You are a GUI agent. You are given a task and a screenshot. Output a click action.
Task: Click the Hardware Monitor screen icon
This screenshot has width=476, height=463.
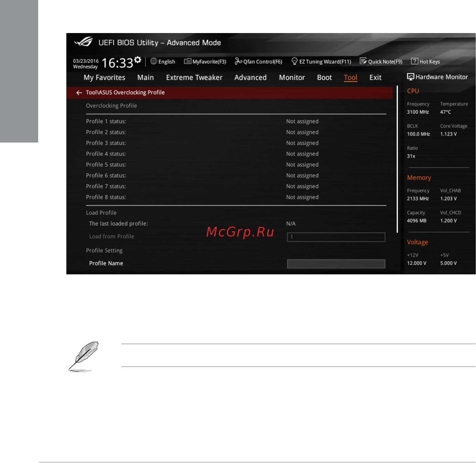click(411, 77)
